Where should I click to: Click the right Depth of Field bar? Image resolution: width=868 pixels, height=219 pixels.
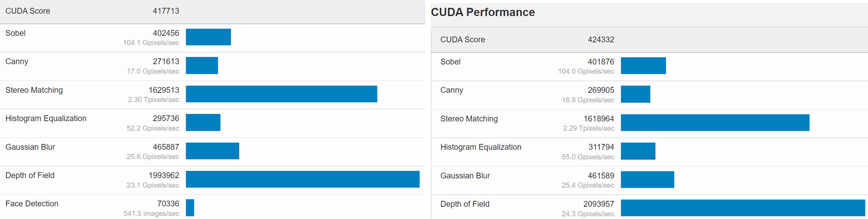743,208
